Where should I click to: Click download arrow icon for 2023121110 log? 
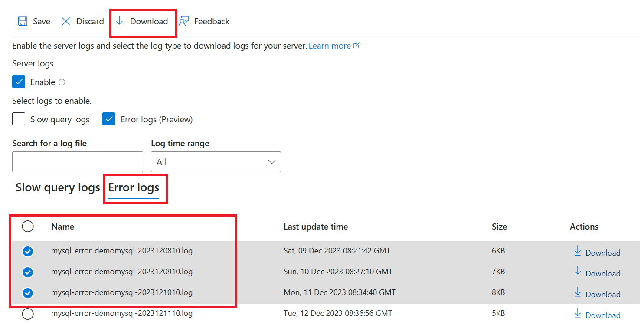pyautogui.click(x=577, y=314)
